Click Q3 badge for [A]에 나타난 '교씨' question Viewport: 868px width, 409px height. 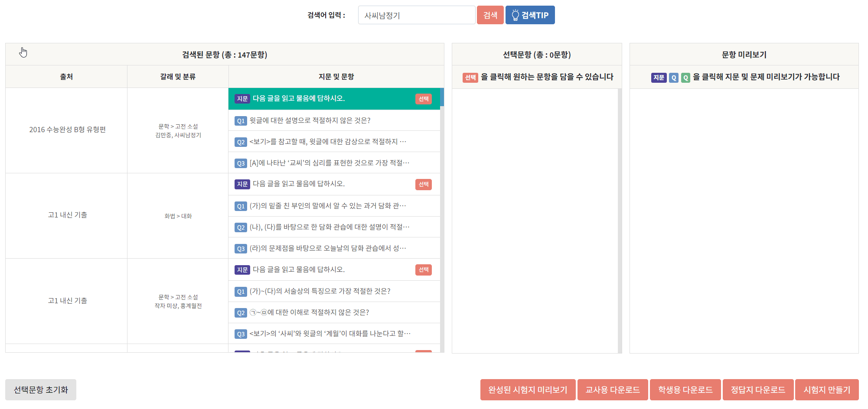[x=241, y=163]
